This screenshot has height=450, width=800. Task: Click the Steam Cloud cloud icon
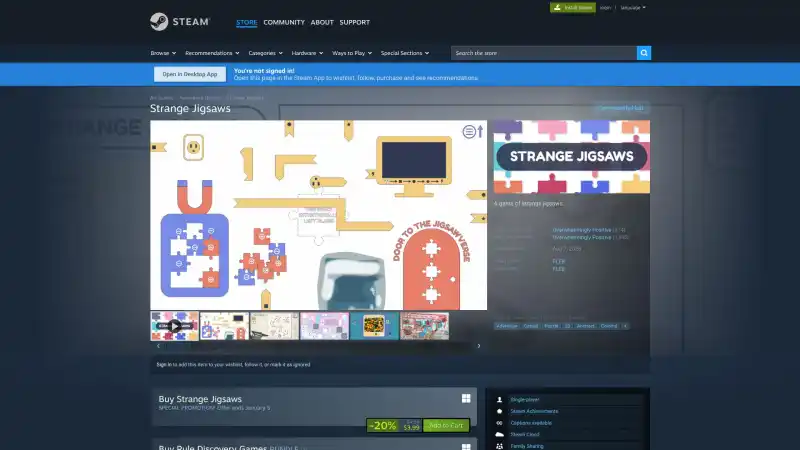coord(499,435)
